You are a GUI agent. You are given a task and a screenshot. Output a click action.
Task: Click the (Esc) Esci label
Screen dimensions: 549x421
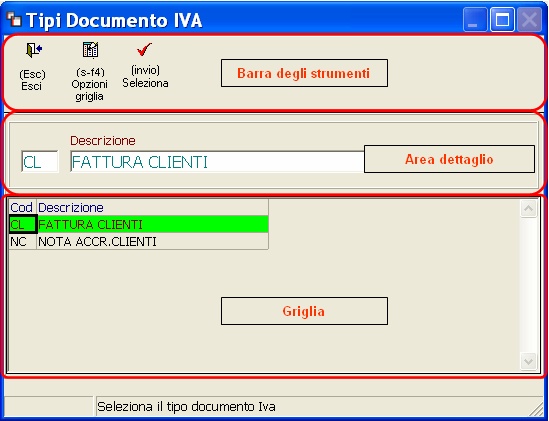pos(32,80)
